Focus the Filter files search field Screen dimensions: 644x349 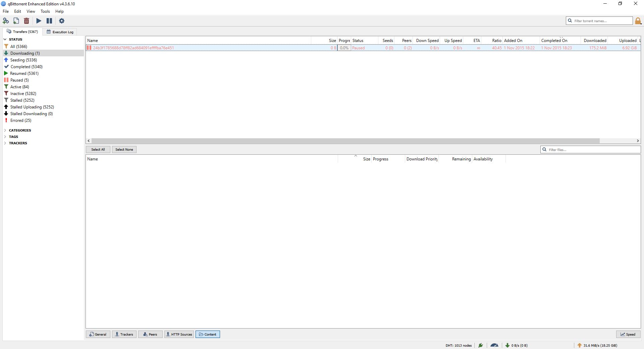click(591, 150)
